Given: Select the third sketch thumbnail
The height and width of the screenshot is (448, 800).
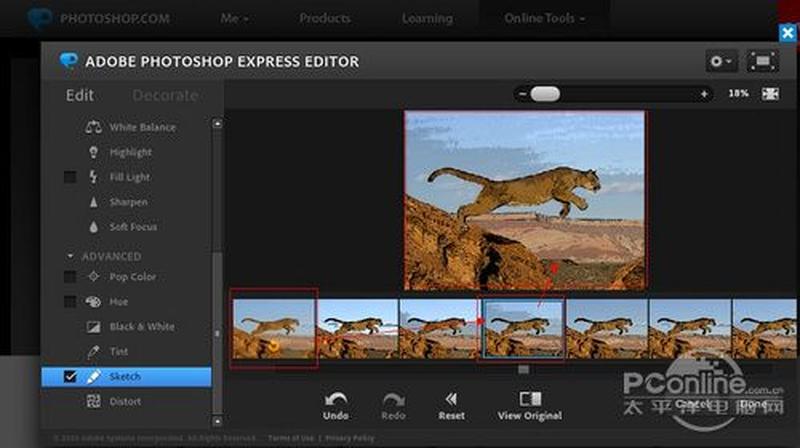Looking at the screenshot, I should (439, 329).
